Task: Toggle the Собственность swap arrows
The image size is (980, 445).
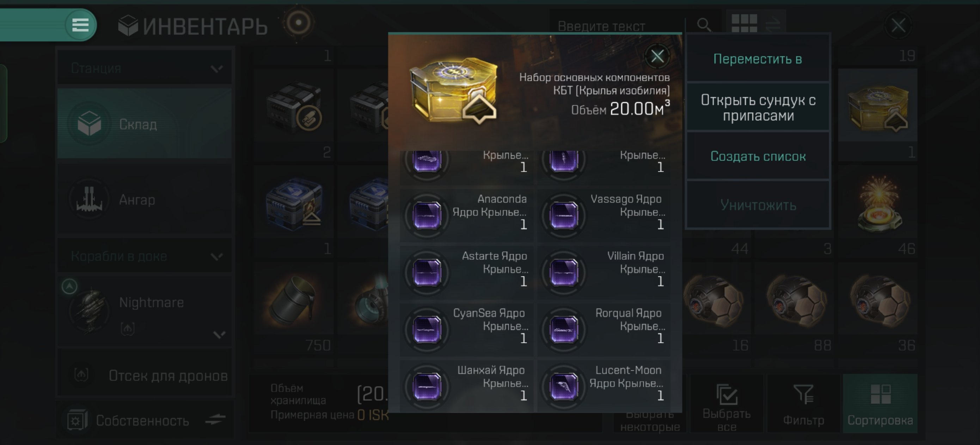Action: point(215,419)
